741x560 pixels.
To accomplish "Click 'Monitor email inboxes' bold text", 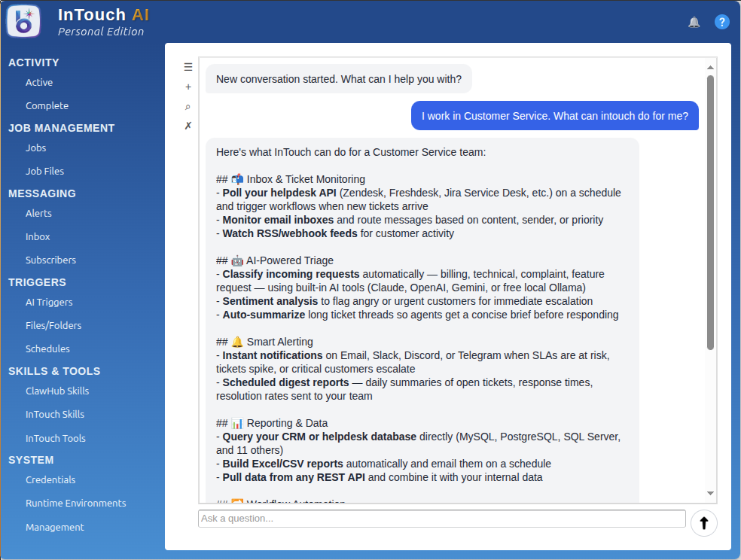I will pyautogui.click(x=278, y=220).
